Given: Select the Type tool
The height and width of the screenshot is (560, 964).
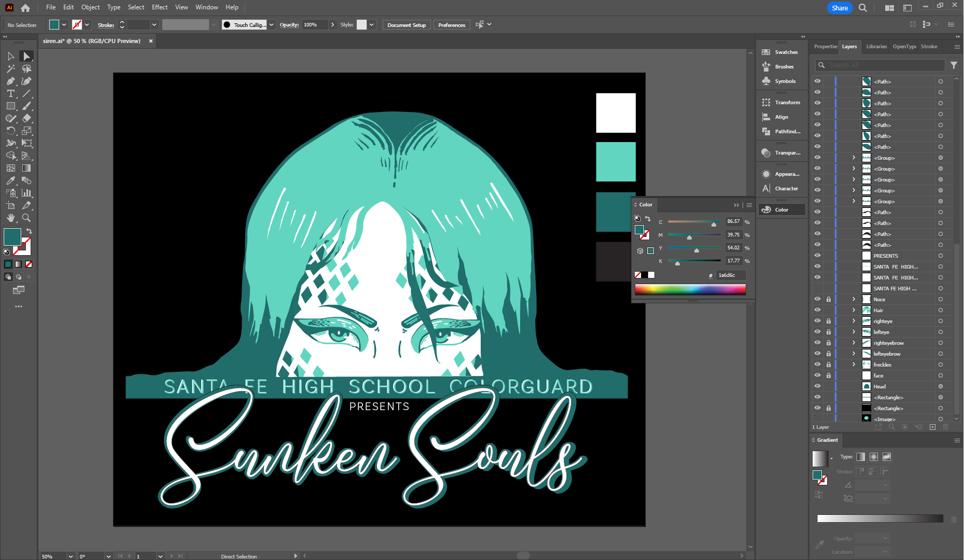Looking at the screenshot, I should (11, 93).
